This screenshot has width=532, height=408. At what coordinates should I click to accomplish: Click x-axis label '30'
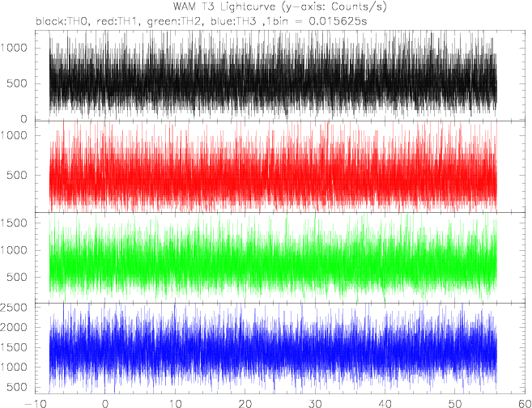click(x=316, y=404)
